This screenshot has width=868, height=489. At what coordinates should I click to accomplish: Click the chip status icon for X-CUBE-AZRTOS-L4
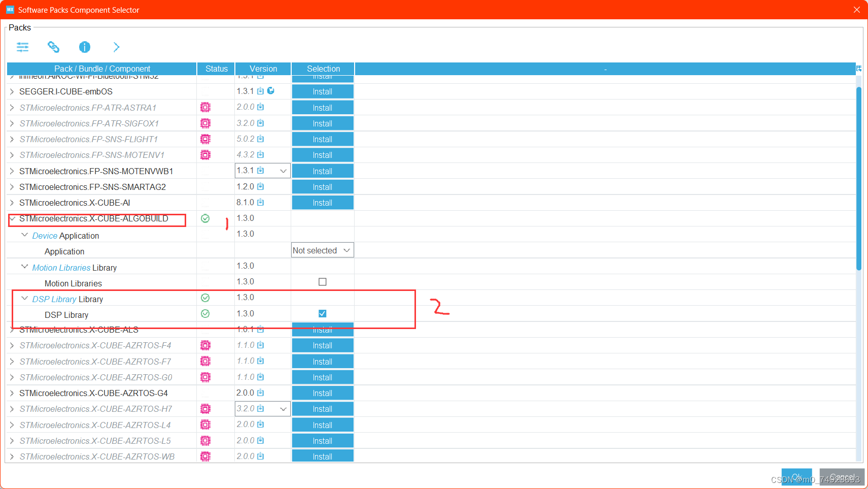click(x=205, y=425)
